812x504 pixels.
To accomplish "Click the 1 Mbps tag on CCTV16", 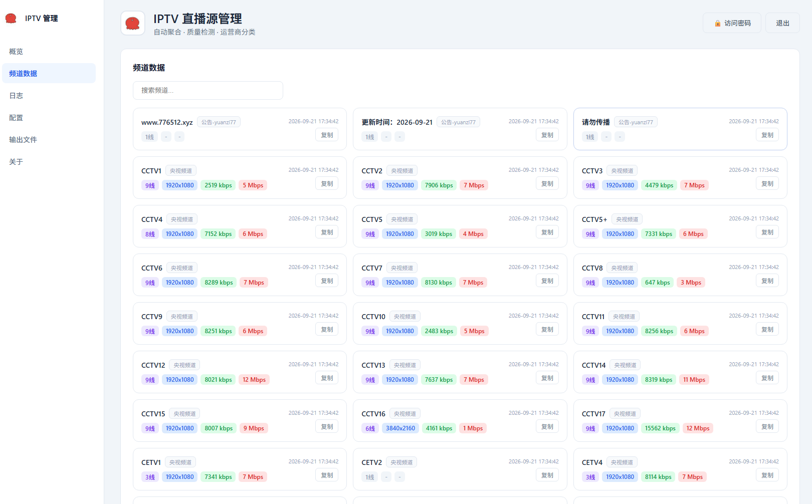I will pyautogui.click(x=473, y=428).
